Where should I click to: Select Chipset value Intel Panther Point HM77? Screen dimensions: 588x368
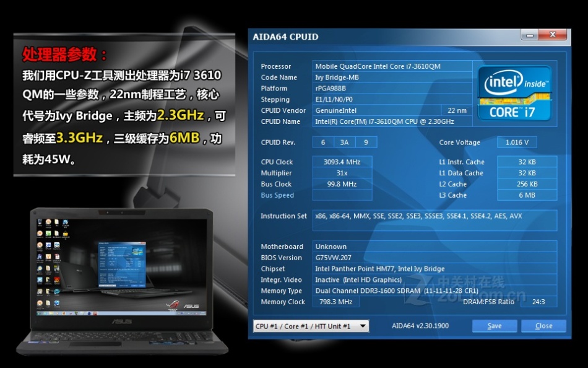435,269
